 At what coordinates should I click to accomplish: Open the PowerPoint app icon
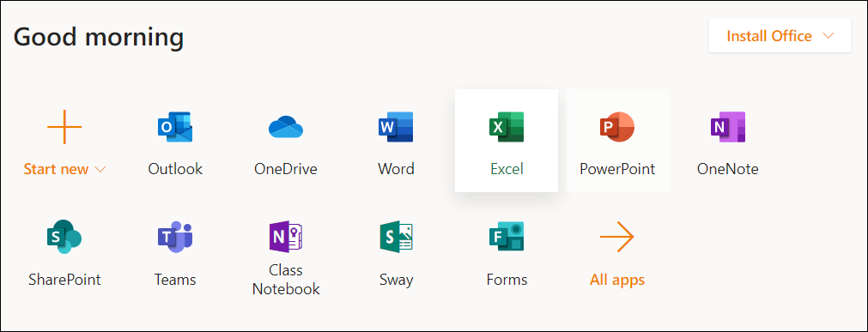point(617,127)
